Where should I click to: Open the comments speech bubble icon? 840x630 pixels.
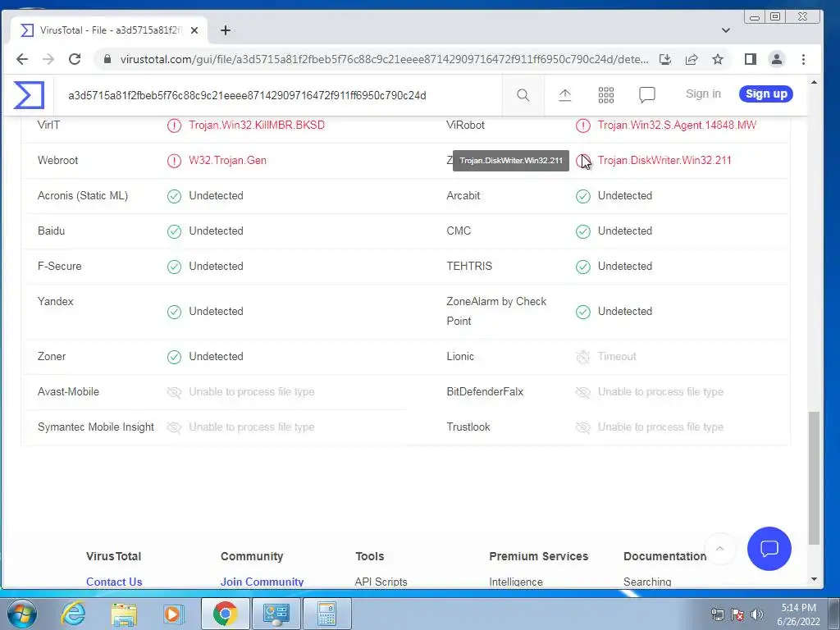coord(647,95)
